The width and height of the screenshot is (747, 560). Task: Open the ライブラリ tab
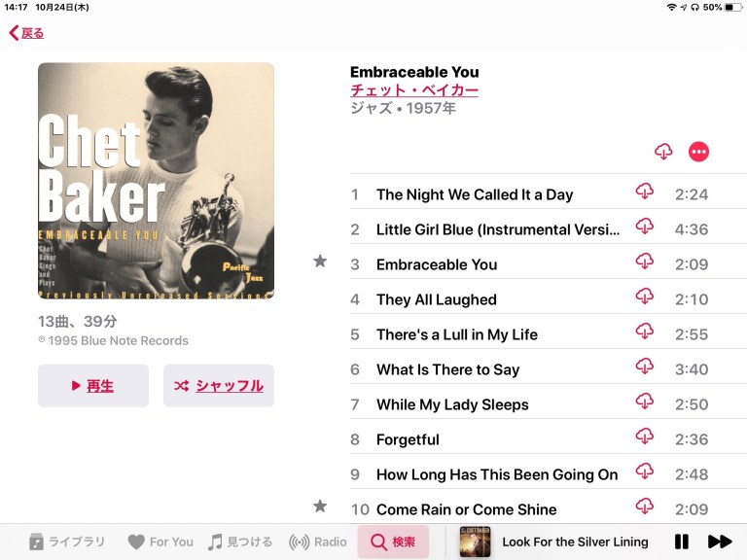pyautogui.click(x=67, y=542)
